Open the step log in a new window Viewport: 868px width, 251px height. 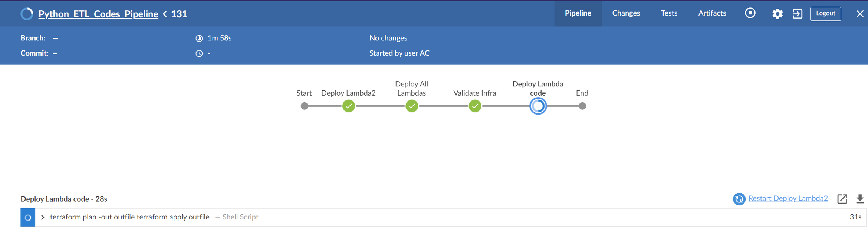842,199
